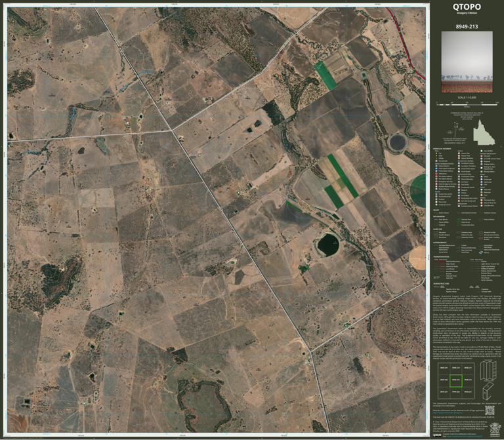Image resolution: width=504 pixels, height=440 pixels.
Task: Click the Creative Commons badge
Action: [x=437, y=435]
